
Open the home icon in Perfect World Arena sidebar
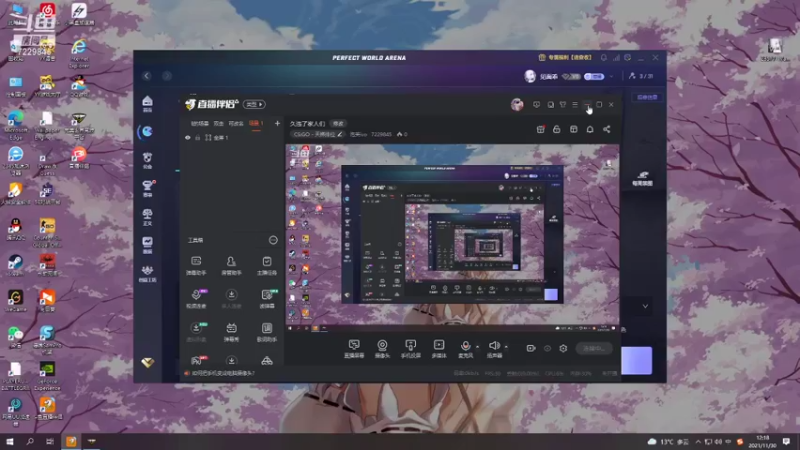click(147, 103)
